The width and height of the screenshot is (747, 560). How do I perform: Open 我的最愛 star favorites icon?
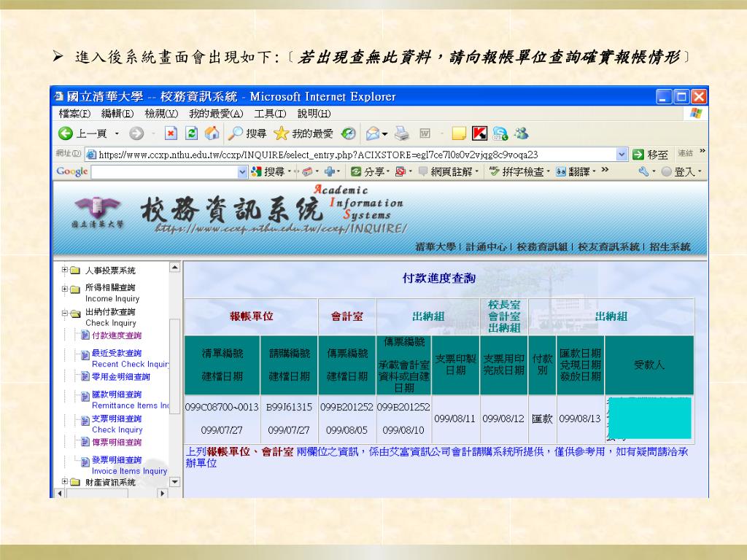click(281, 133)
